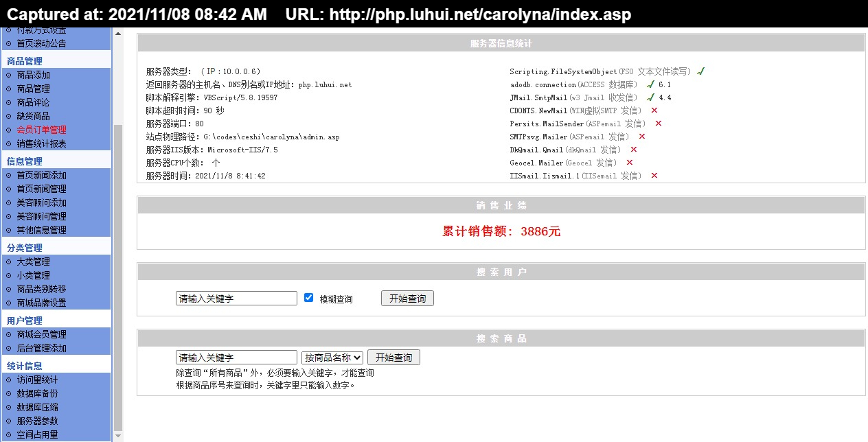This screenshot has width=868, height=442.
Task: Click 脚本解释引擎: VBScript/5.8.19597 text
Action: pos(212,97)
